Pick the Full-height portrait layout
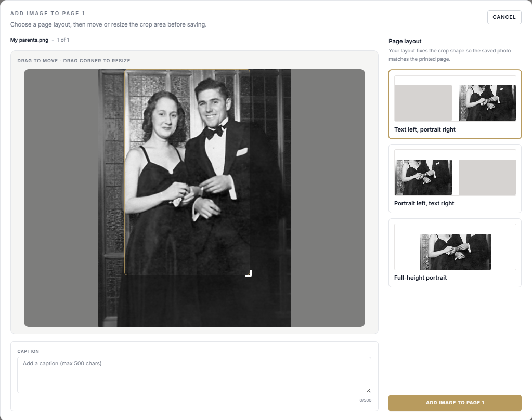 coord(455,253)
